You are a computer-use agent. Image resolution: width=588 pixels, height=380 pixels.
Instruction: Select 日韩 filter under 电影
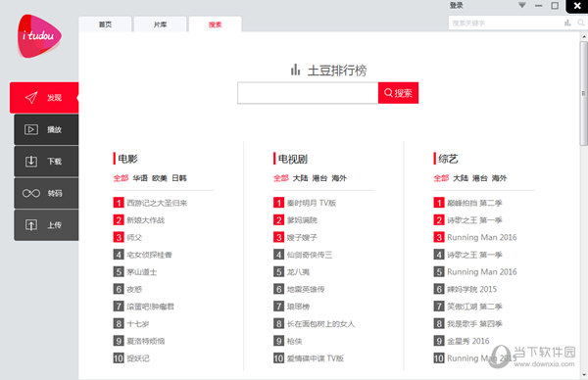point(179,178)
